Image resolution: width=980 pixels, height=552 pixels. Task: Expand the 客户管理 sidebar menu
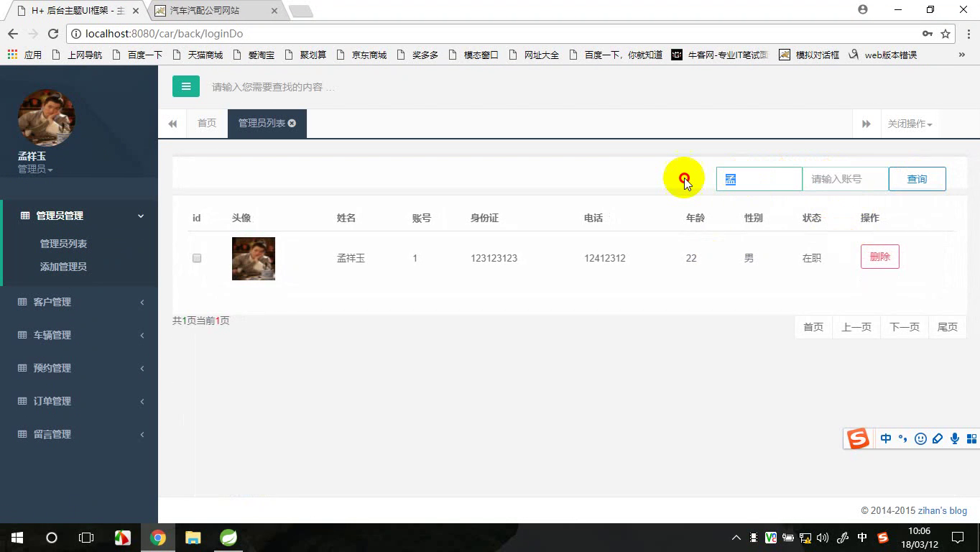[x=142, y=302]
